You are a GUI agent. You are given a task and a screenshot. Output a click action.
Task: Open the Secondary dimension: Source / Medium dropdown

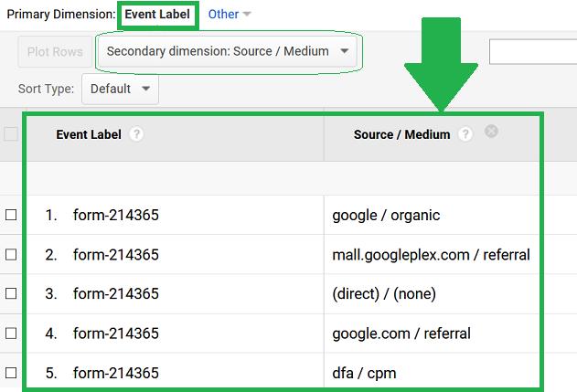(228, 51)
